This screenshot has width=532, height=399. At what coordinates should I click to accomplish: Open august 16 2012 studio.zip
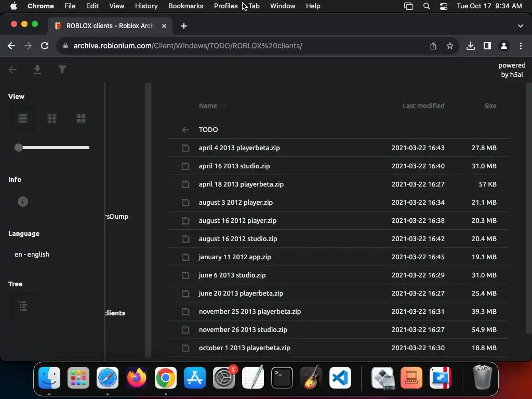click(338, 239)
